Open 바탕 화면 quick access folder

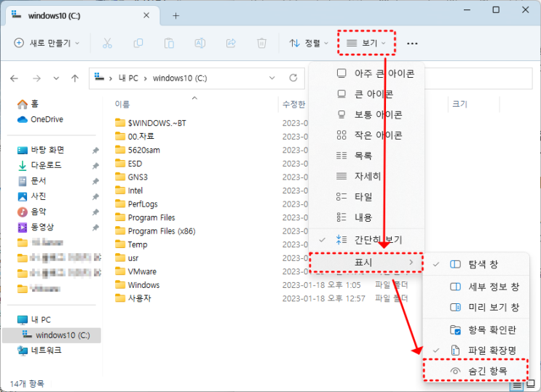pyautogui.click(x=41, y=150)
